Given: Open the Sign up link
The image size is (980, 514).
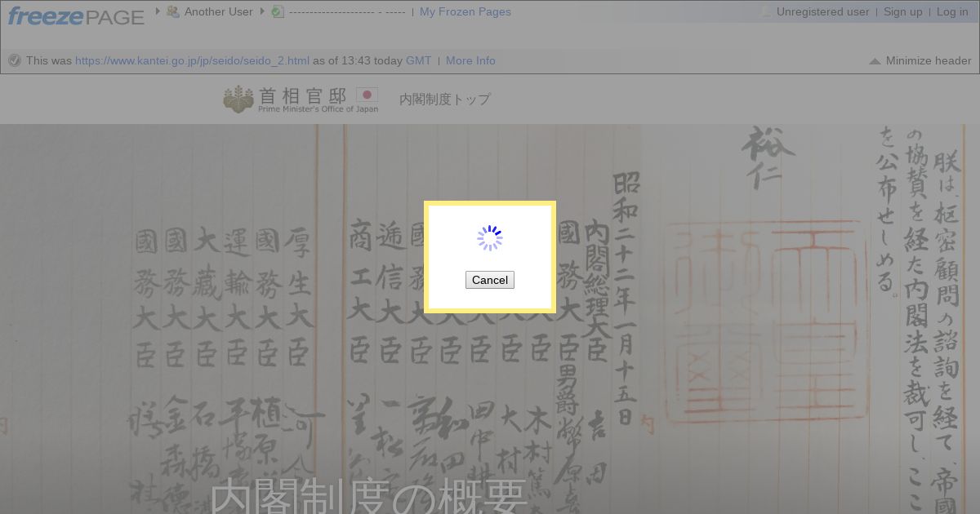Looking at the screenshot, I should [x=903, y=11].
